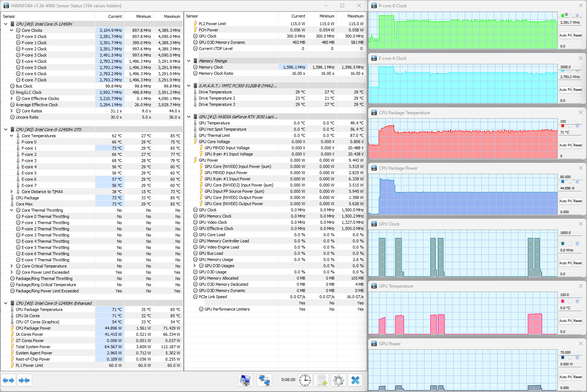Expand the GPU D3D Usages node
Image resolution: width=587 pixels, height=392 pixels.
[195, 266]
